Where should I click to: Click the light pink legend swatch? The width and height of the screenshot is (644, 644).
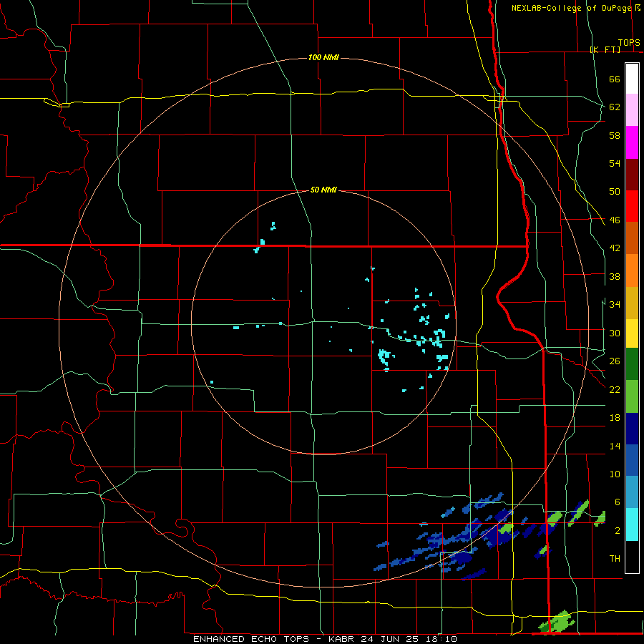coord(632,109)
